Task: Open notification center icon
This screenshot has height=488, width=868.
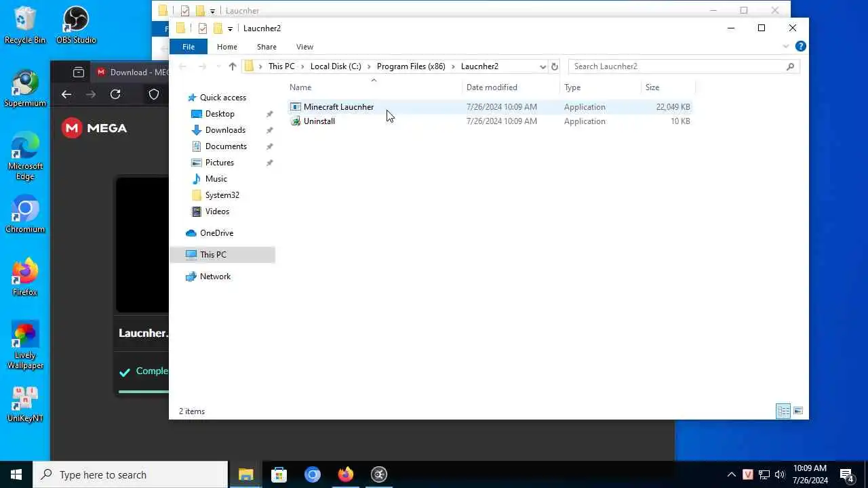Action: click(846, 474)
